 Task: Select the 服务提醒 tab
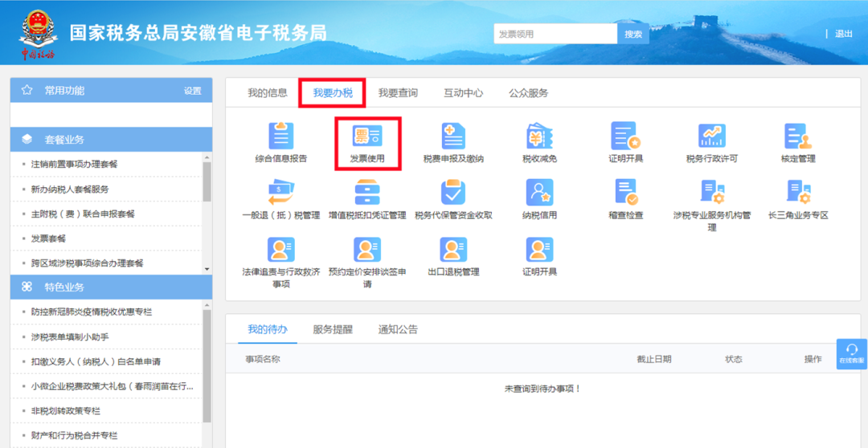point(333,330)
